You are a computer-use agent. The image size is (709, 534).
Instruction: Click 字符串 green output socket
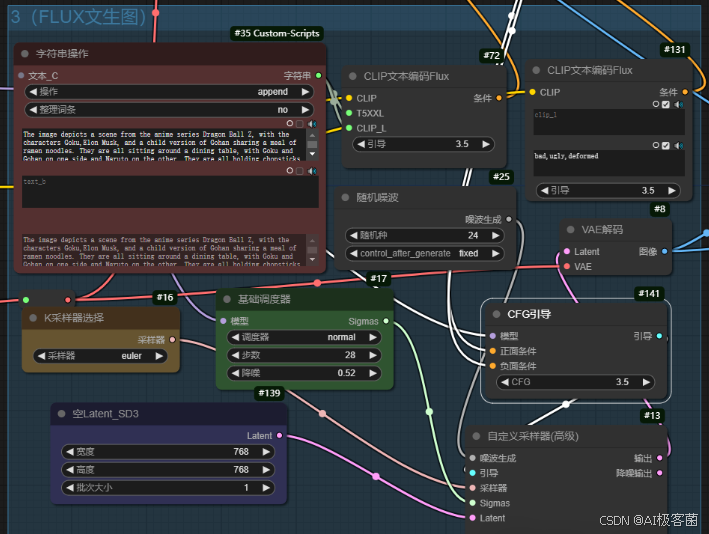pyautogui.click(x=319, y=76)
